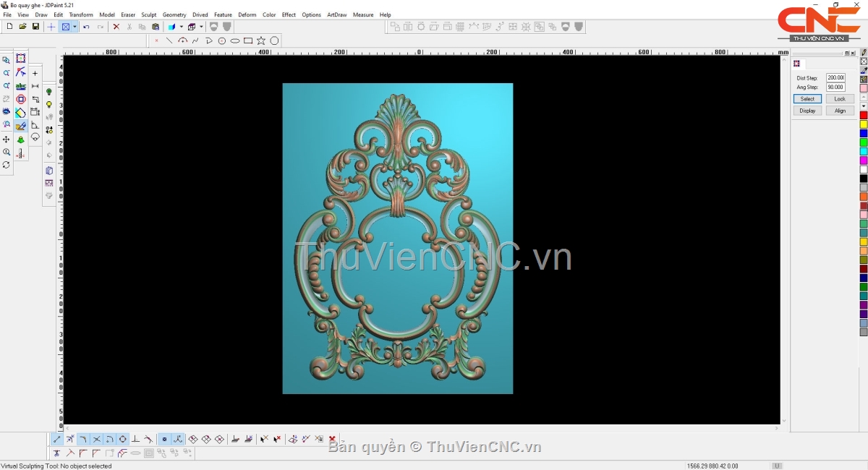Open a file with the folder icon
868x470 pixels.
pos(22,27)
